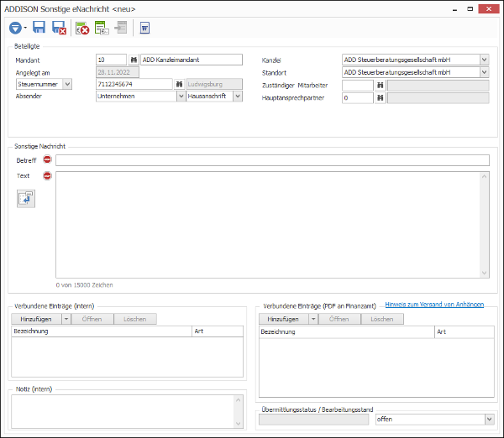This screenshot has height=438, width=504.
Task: Click Löschen in the PDF an Finanzamt section
Action: click(x=382, y=319)
